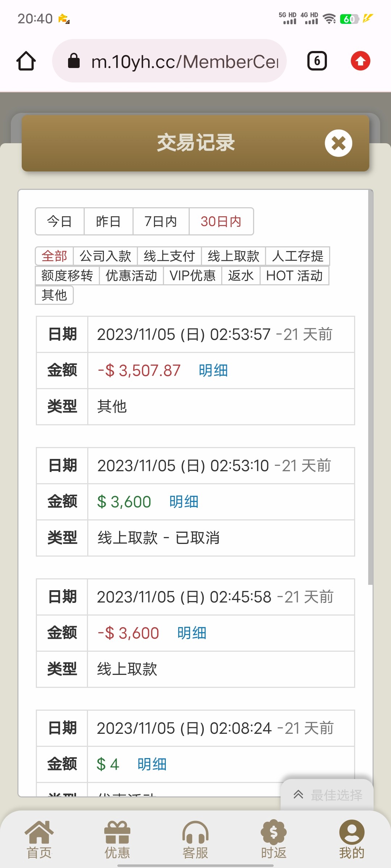Open the browser tab counter showing 6
Image resolution: width=391 pixels, height=868 pixels.
coord(317,61)
